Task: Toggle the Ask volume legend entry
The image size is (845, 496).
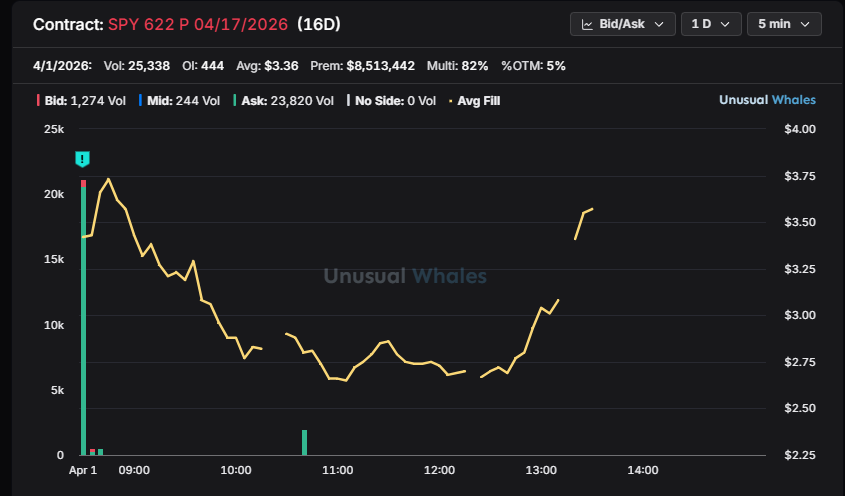Action: click(x=283, y=101)
